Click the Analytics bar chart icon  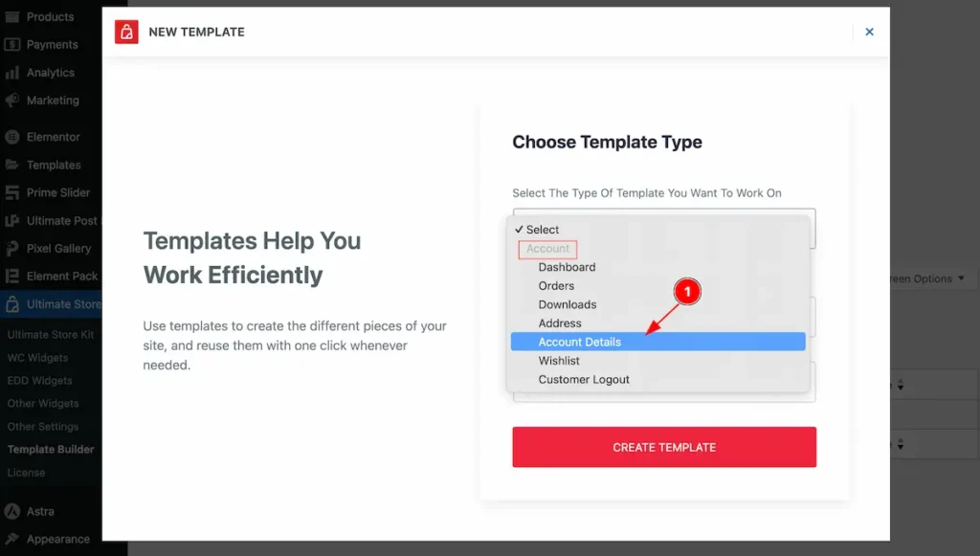[12, 73]
